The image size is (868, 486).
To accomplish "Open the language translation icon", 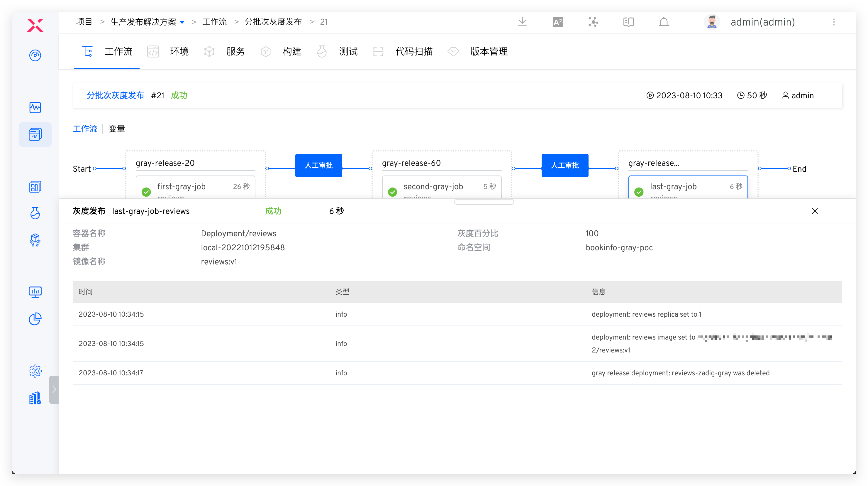I will coord(558,22).
